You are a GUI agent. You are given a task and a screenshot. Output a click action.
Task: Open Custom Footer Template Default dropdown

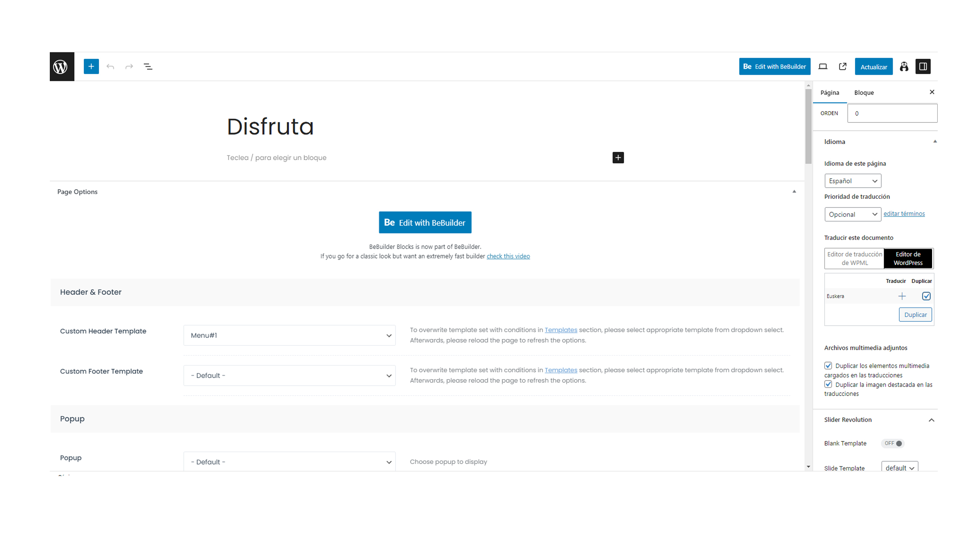click(x=289, y=375)
